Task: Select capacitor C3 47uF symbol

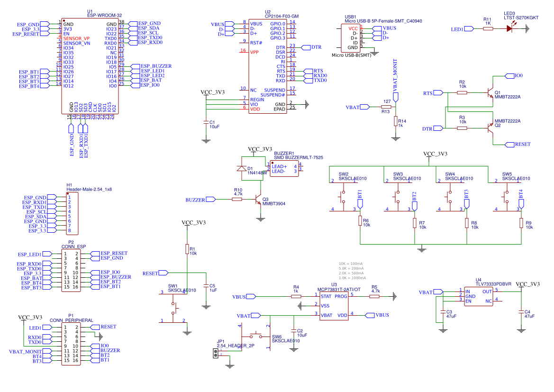Action: (443, 312)
